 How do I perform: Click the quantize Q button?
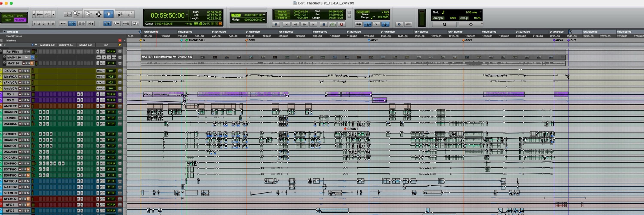pos(444,24)
